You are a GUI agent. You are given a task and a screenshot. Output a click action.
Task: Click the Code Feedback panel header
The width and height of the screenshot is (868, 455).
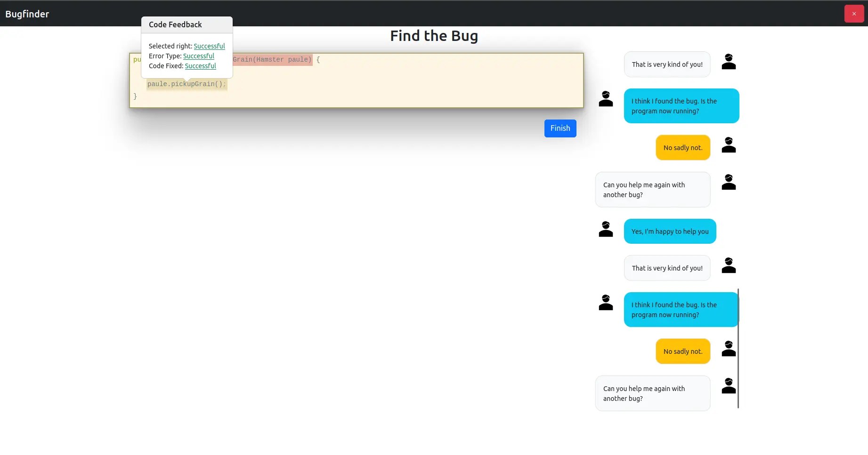174,24
